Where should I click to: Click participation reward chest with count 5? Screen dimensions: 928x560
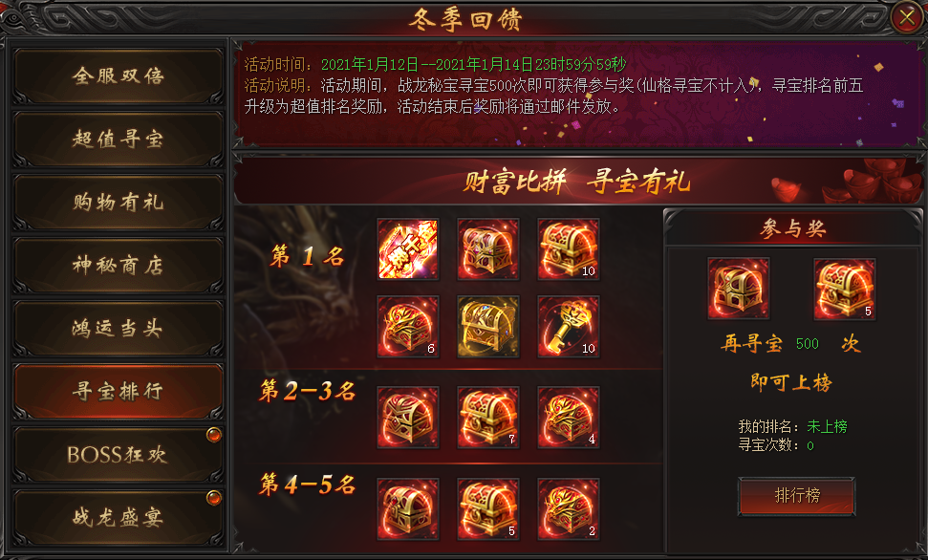845,289
